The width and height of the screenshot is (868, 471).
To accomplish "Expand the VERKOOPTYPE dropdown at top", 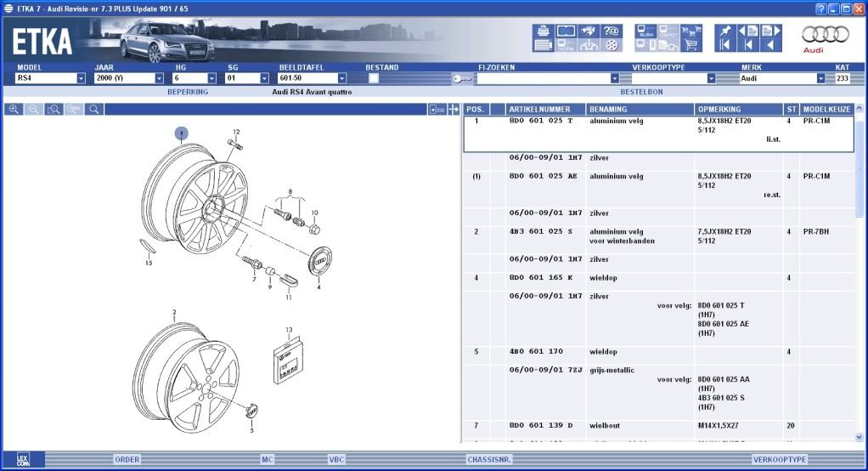I will click(711, 78).
